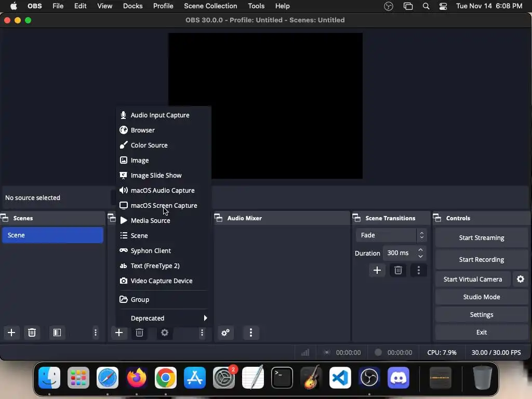Open Control Center in menu bar
532x399 pixels.
pos(443,6)
